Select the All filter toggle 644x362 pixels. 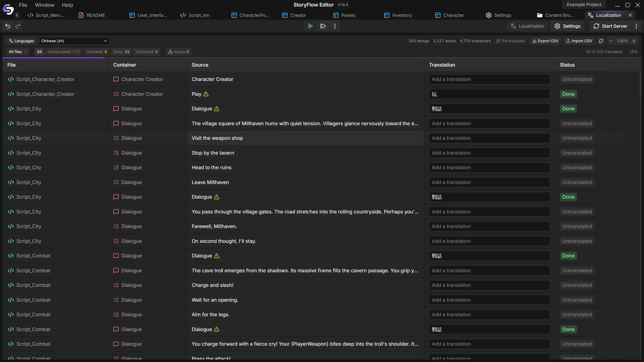39,52
